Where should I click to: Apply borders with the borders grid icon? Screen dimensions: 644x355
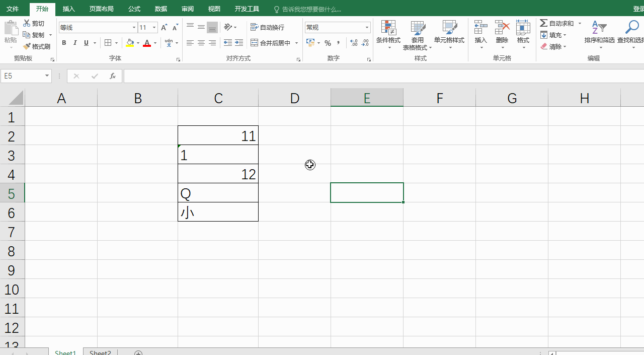(108, 43)
